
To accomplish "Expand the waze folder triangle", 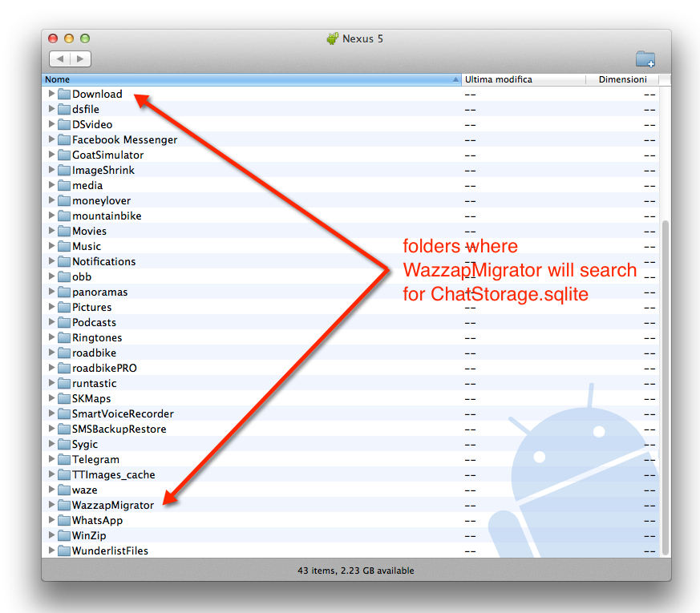I will [x=51, y=489].
